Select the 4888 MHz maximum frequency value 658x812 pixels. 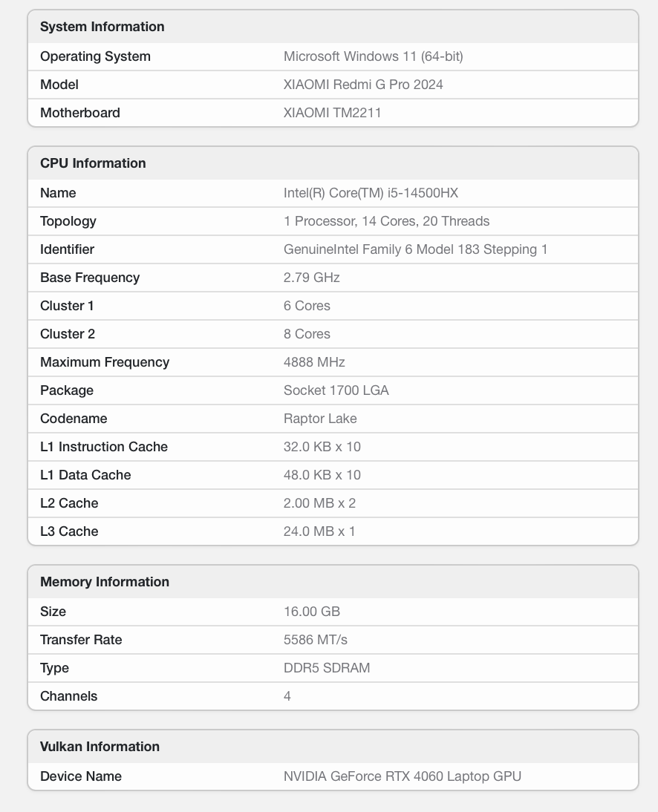(314, 362)
